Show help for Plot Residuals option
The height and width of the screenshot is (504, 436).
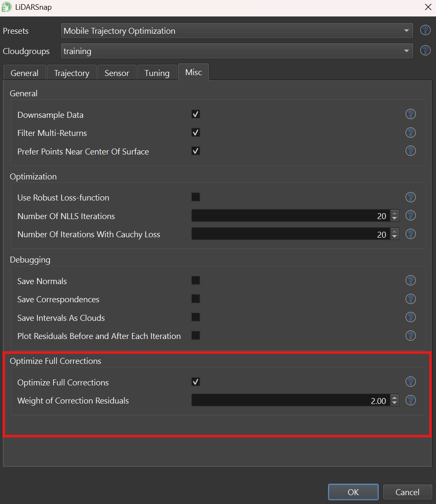[x=410, y=336]
